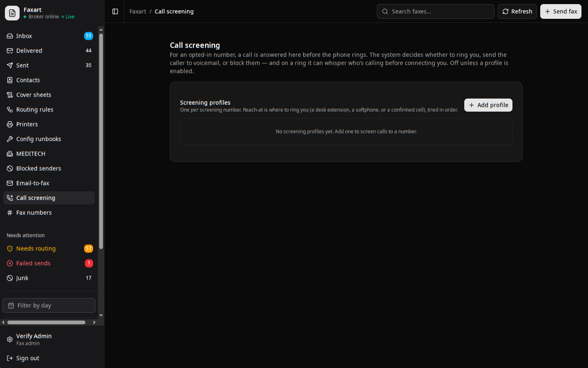Open the Delivered faxes list
Viewport: 588px width, 368px height.
click(x=49, y=51)
